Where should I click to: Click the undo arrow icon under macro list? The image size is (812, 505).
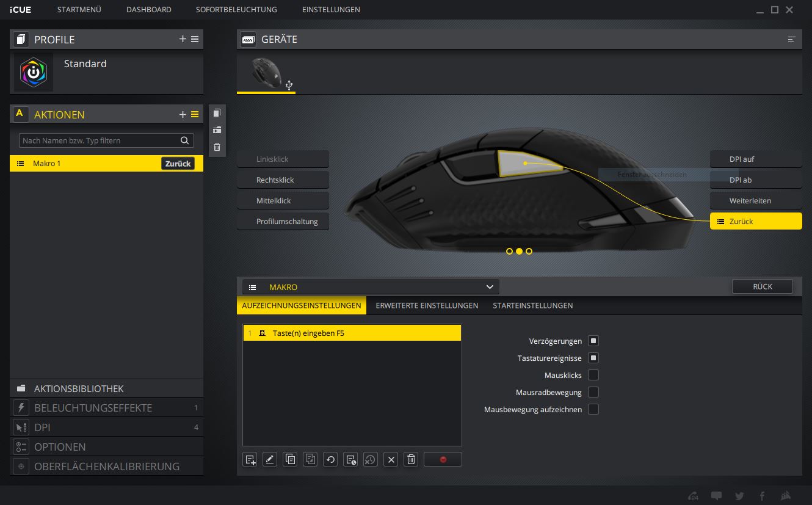tap(330, 460)
